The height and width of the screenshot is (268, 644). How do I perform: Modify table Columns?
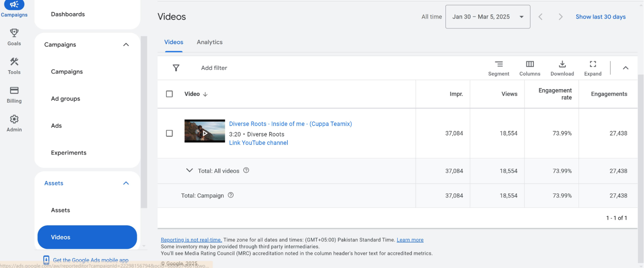[530, 68]
